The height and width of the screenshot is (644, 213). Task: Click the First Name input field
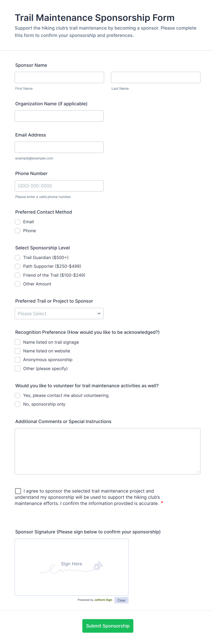point(59,78)
